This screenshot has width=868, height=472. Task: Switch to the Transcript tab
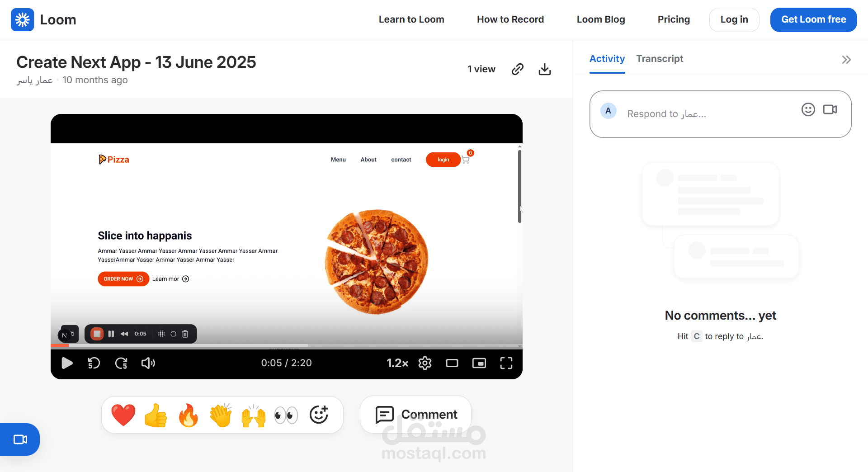660,59
